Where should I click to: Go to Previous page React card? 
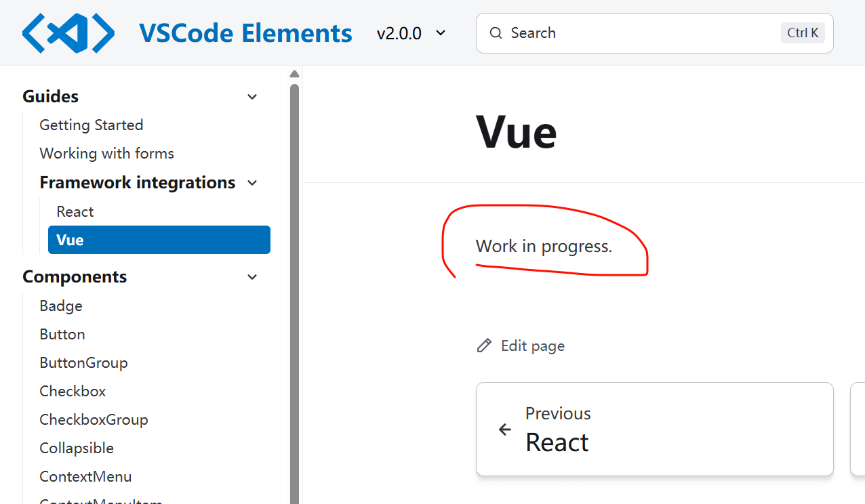click(654, 429)
